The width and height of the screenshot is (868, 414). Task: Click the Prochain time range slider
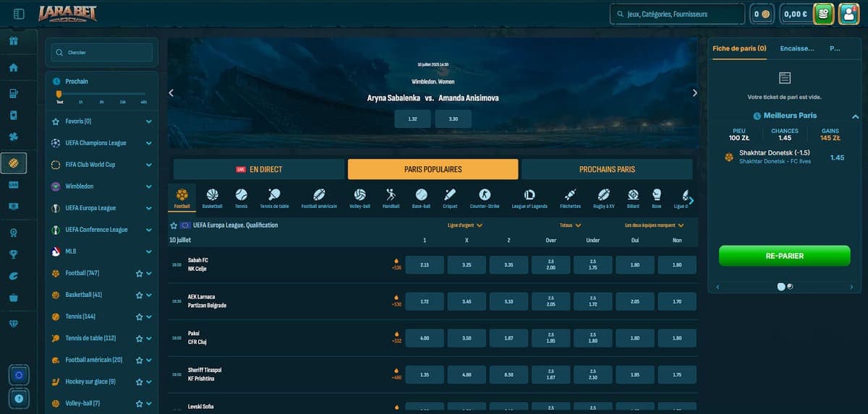click(x=101, y=94)
